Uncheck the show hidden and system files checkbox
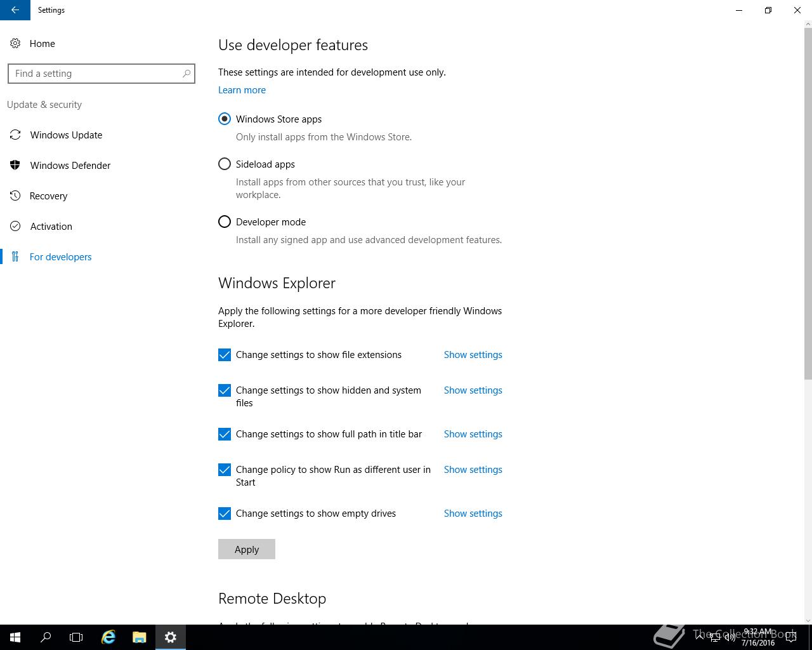Screen dimensions: 812x650 [x=225, y=390]
